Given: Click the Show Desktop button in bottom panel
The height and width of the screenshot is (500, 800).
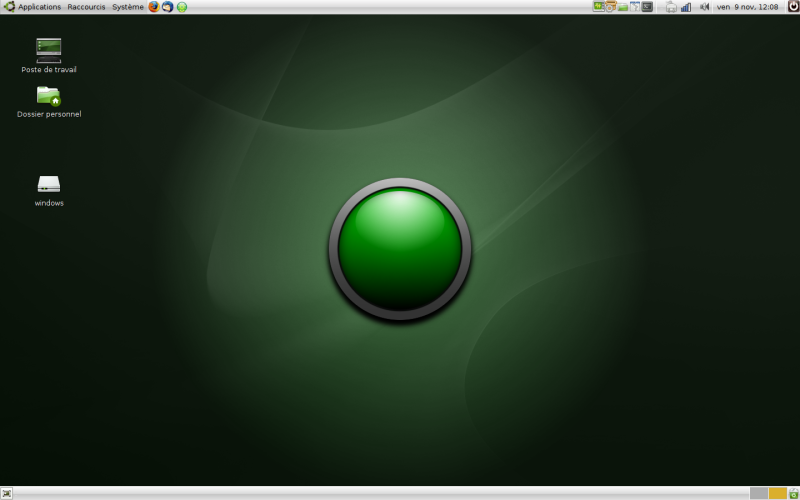Looking at the screenshot, I should 6,493.
